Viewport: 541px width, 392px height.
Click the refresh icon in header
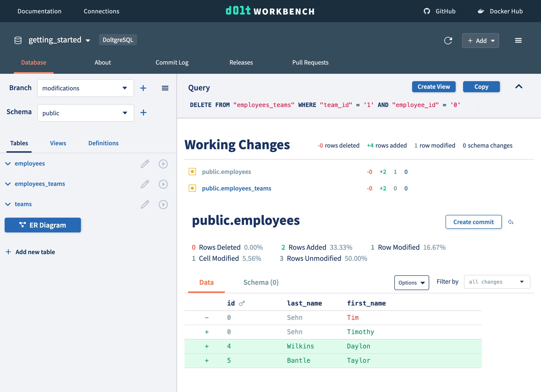point(448,41)
